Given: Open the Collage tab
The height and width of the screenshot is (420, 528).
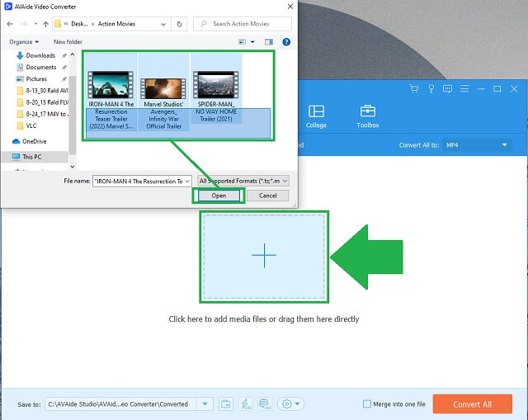Looking at the screenshot, I should tap(316, 116).
